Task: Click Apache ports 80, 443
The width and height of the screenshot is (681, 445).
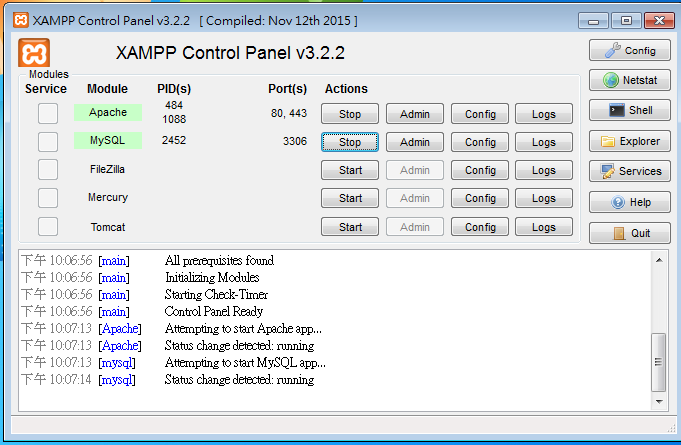Action: [289, 113]
